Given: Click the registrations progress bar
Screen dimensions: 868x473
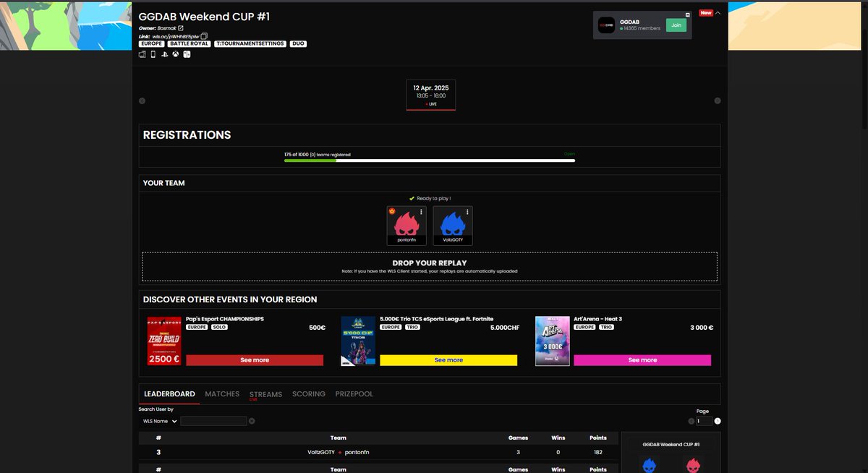Looking at the screenshot, I should [430, 161].
